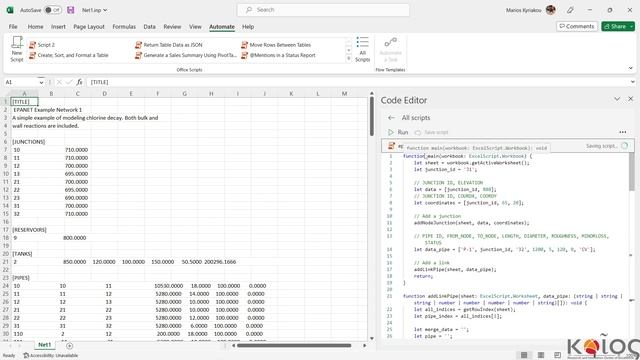Switch to Page Layout view in status bar

[x=541, y=355]
